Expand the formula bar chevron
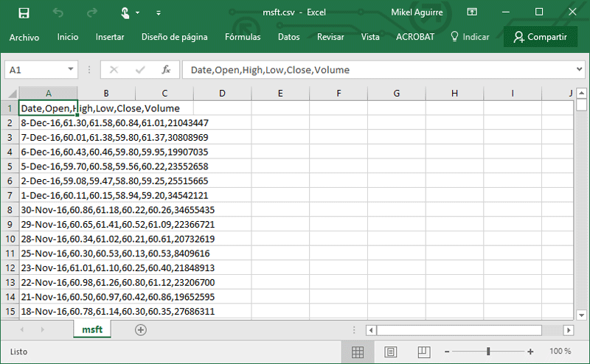This screenshot has height=364, width=590. [579, 70]
